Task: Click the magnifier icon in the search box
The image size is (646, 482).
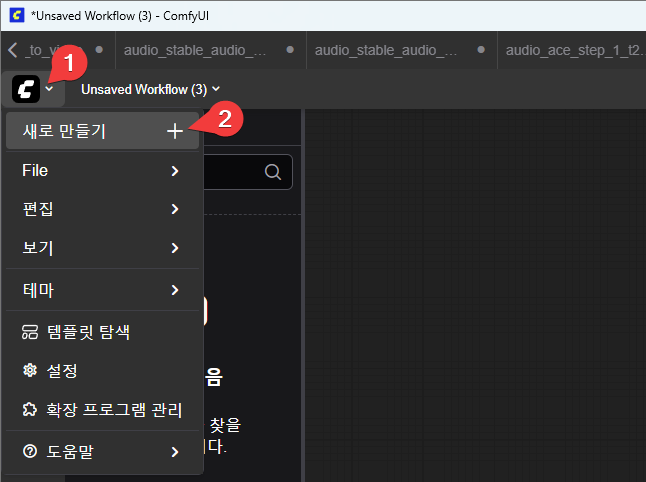Action: (272, 172)
